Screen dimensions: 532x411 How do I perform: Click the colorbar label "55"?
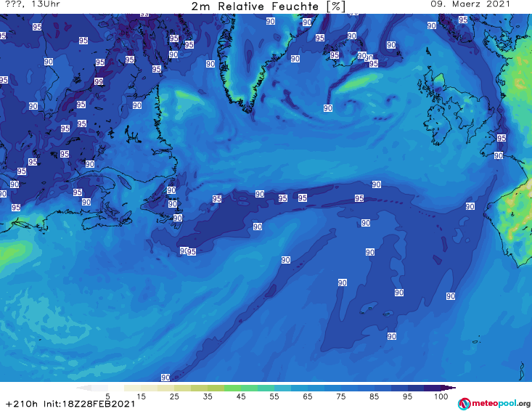pos(274,396)
